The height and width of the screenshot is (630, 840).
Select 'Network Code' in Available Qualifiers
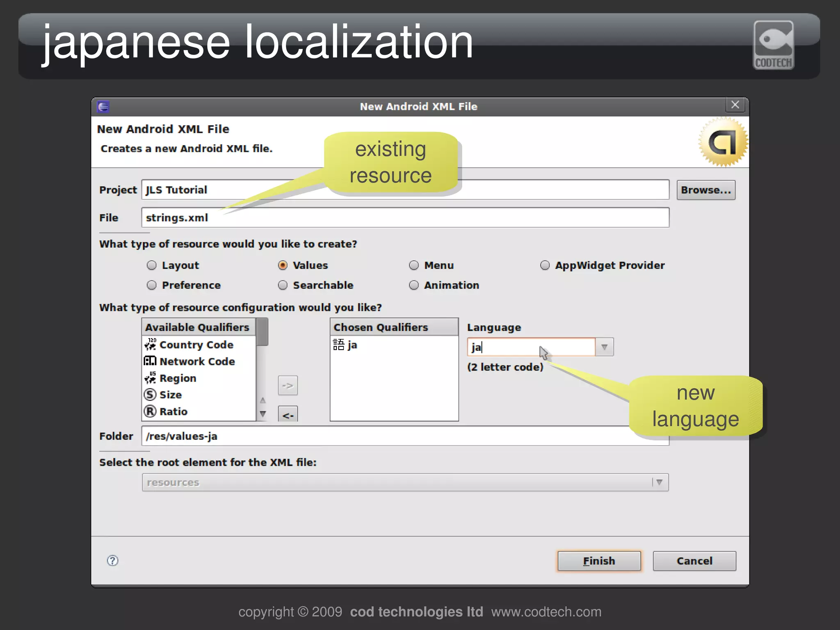coord(199,362)
